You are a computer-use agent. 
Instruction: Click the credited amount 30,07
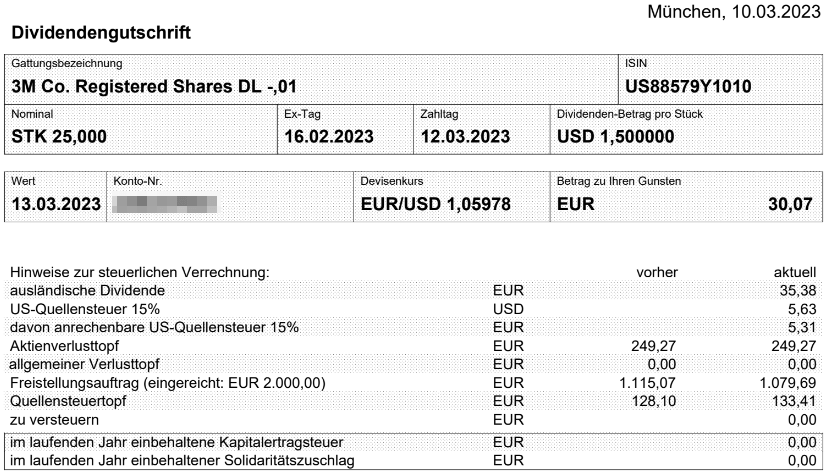click(790, 204)
